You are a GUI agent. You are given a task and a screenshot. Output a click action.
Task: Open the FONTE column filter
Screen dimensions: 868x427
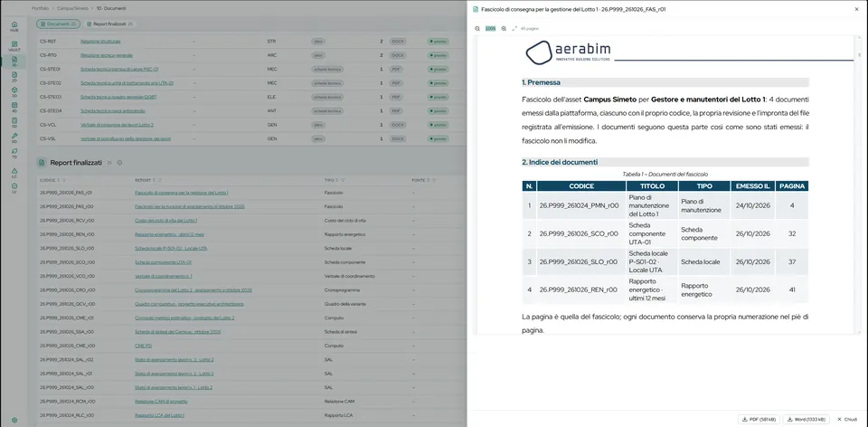tap(434, 180)
